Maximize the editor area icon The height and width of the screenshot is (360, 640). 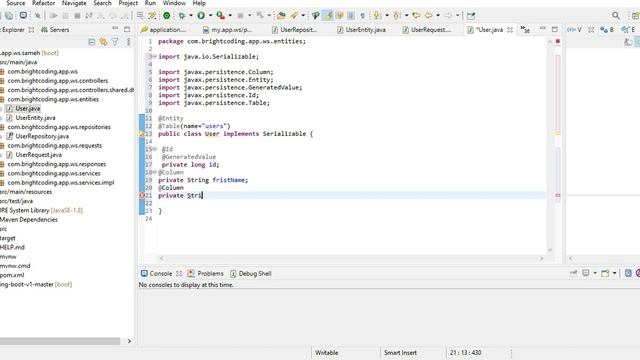(554, 29)
